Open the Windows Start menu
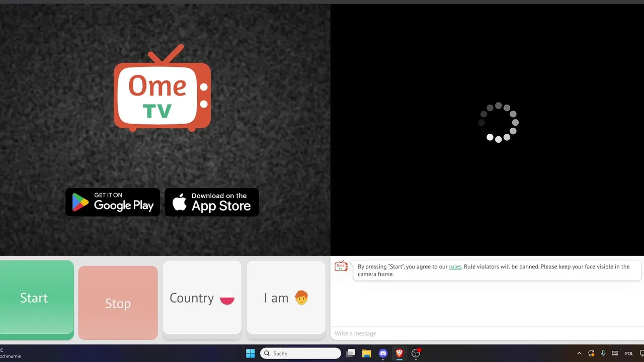Image resolution: width=644 pixels, height=362 pixels. coord(250,353)
